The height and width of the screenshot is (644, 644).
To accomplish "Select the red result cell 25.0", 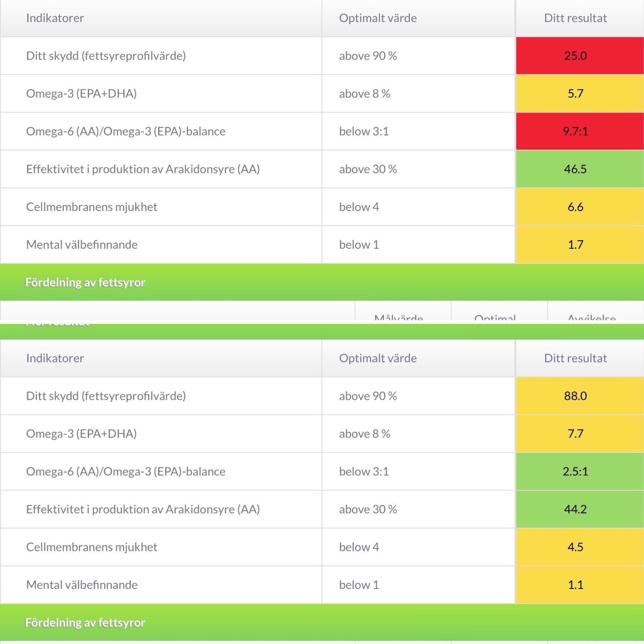I will point(580,56).
